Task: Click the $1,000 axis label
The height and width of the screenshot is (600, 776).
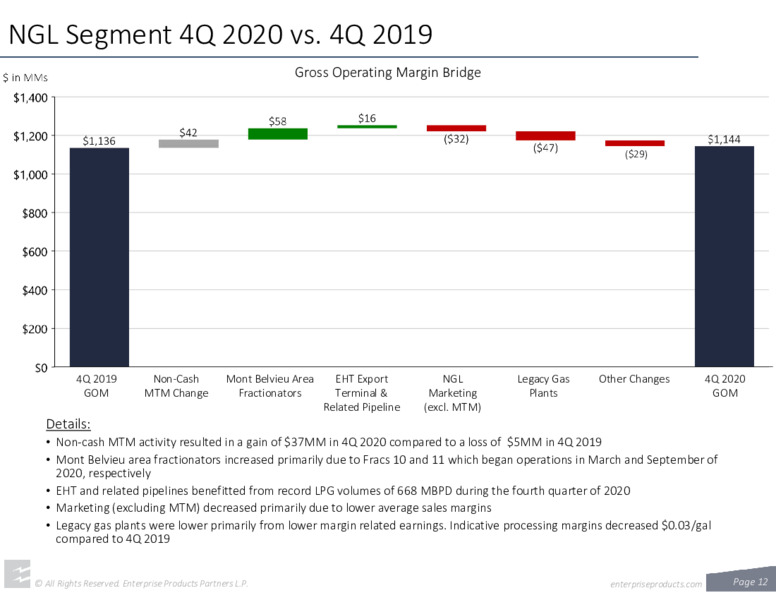Action: pyautogui.click(x=31, y=175)
